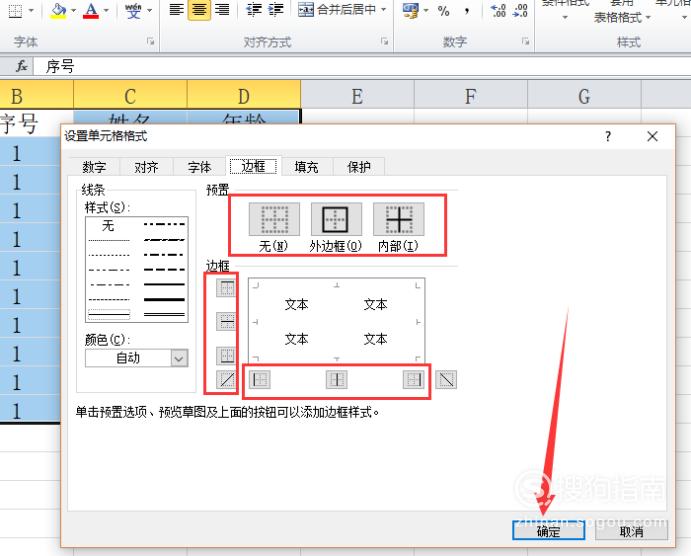Open phonetic guide dropdown arrow
Image resolution: width=691 pixels, height=556 pixels.
[x=149, y=10]
